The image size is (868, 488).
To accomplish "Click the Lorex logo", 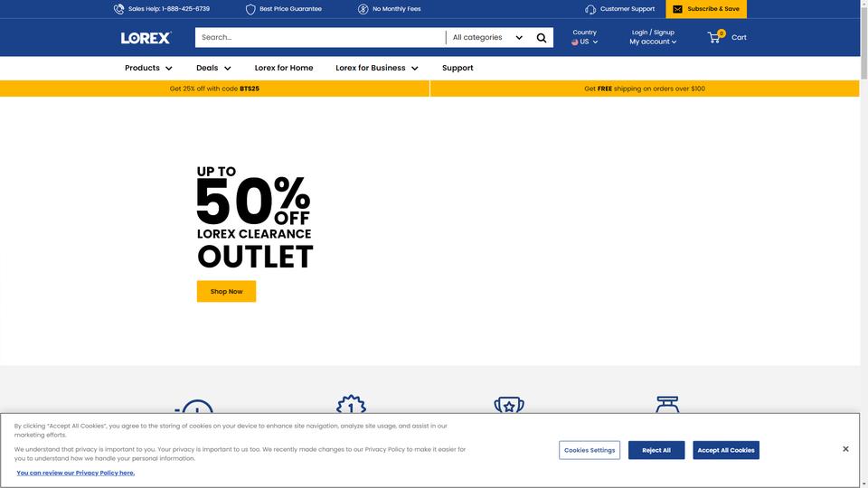I will point(146,38).
